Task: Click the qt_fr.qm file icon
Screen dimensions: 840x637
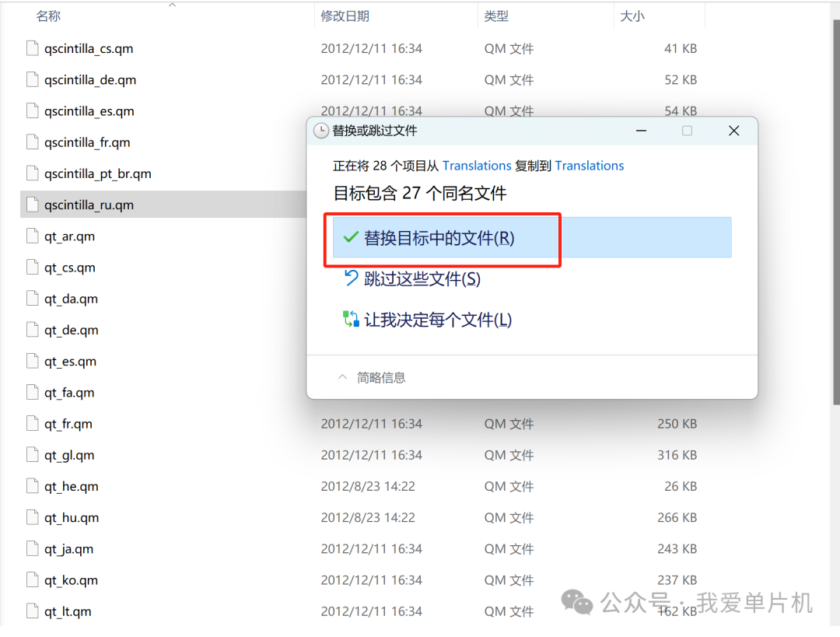Action: click(x=33, y=423)
